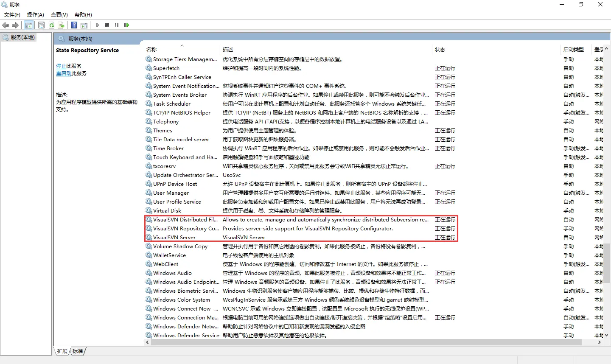Select TCP/IP NetBIOS Helper row
This screenshot has width=611, height=364.
(x=374, y=112)
